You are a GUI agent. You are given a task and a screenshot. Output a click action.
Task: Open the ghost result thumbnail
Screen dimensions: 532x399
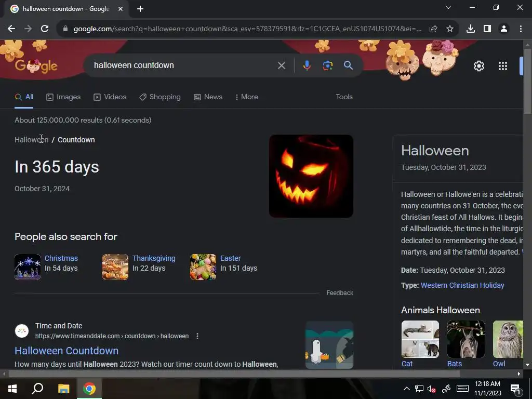(329, 345)
